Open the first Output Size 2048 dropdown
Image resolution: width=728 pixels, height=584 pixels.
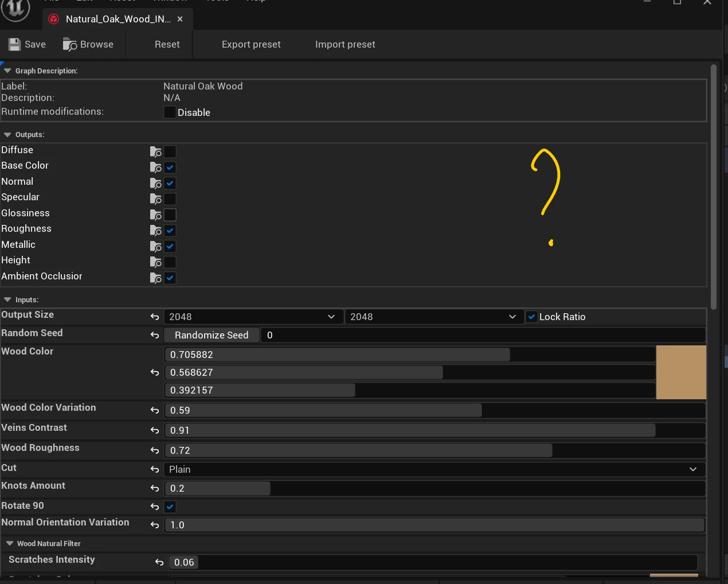coord(253,317)
